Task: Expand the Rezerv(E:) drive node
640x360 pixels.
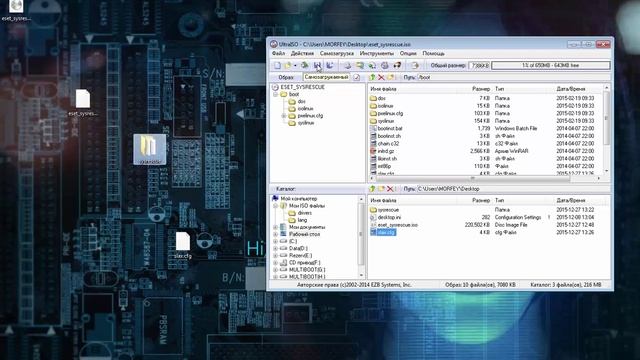Action: click(x=276, y=256)
